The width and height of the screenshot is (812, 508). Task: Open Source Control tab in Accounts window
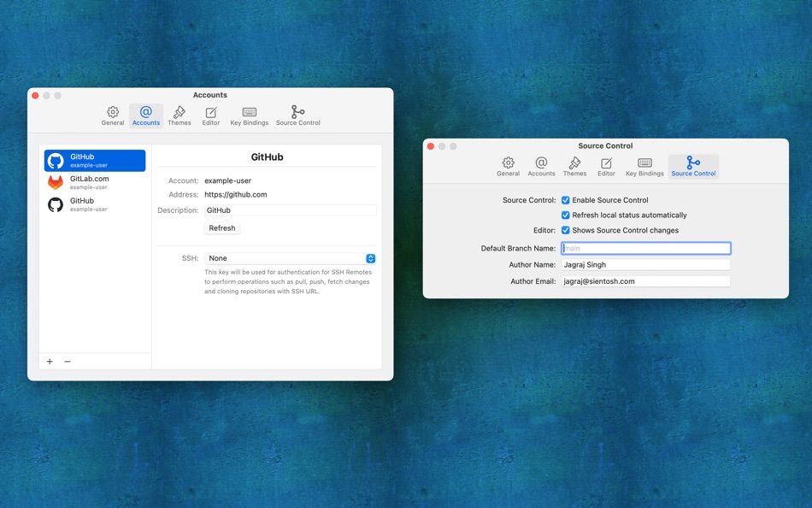297,116
